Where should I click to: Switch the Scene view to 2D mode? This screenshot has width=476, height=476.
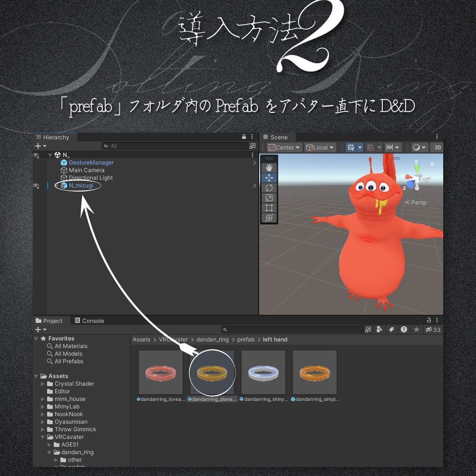click(x=437, y=147)
